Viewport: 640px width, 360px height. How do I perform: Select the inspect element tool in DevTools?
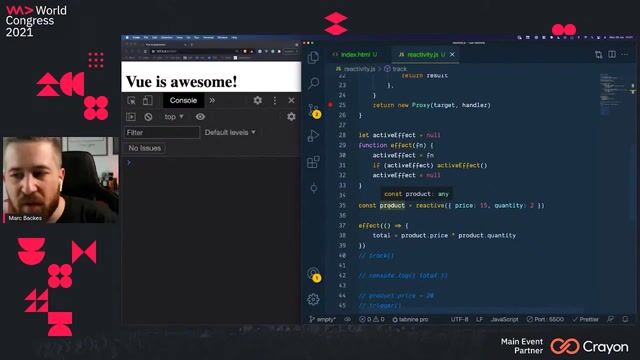(131, 100)
